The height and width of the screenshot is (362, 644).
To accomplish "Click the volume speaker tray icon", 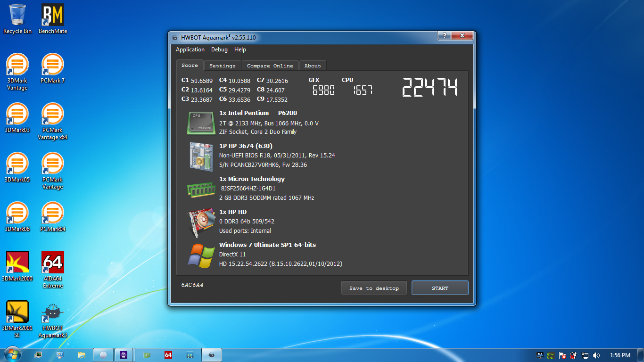I will point(596,355).
